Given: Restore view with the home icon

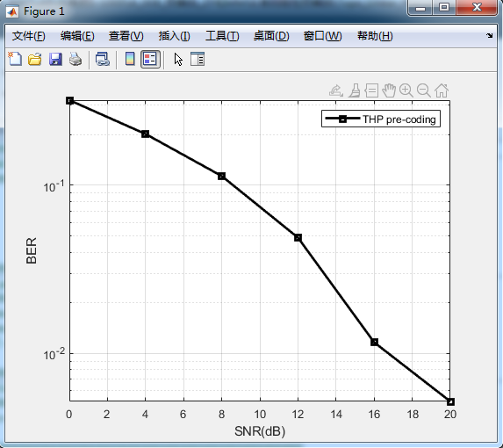Looking at the screenshot, I should coord(442,90).
